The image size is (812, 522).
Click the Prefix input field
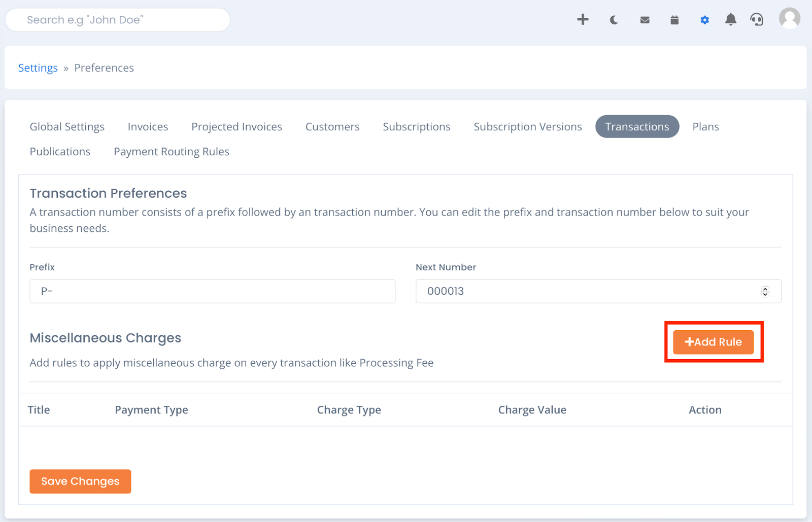click(212, 291)
